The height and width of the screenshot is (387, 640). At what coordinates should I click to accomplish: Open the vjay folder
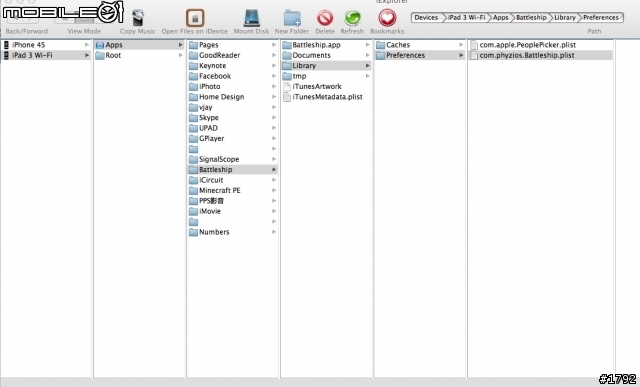233,107
